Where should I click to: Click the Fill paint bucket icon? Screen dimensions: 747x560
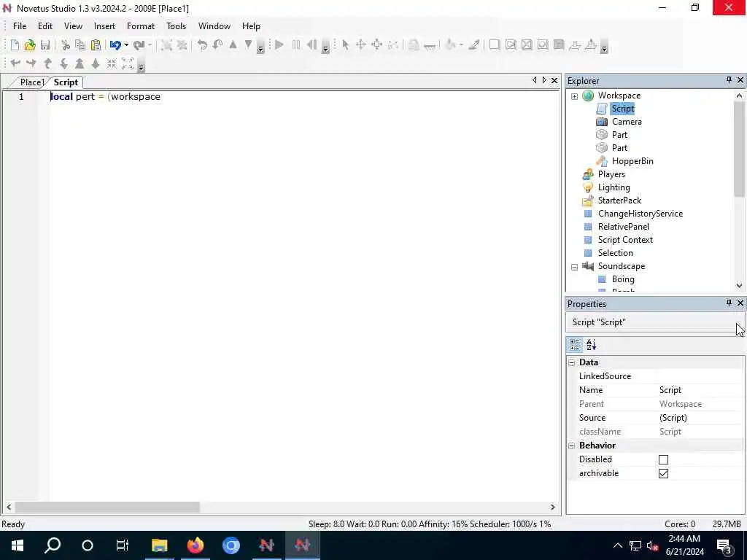coord(450,45)
